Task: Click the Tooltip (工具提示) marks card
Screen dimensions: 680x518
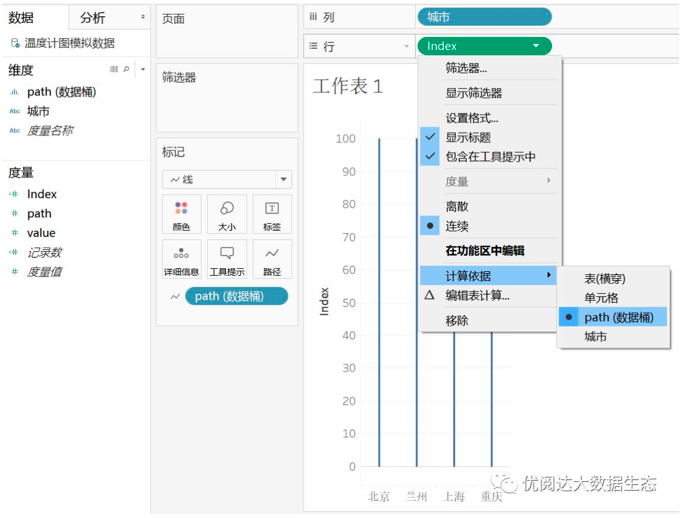Action: [x=227, y=259]
